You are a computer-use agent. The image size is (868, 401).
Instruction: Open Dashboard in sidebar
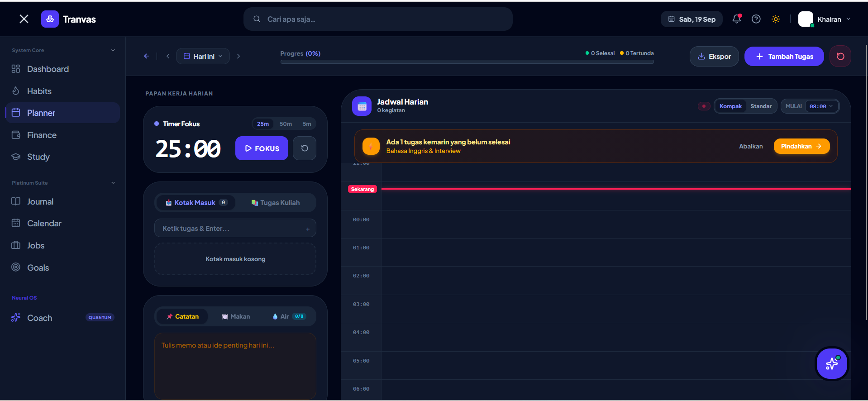coord(63,69)
